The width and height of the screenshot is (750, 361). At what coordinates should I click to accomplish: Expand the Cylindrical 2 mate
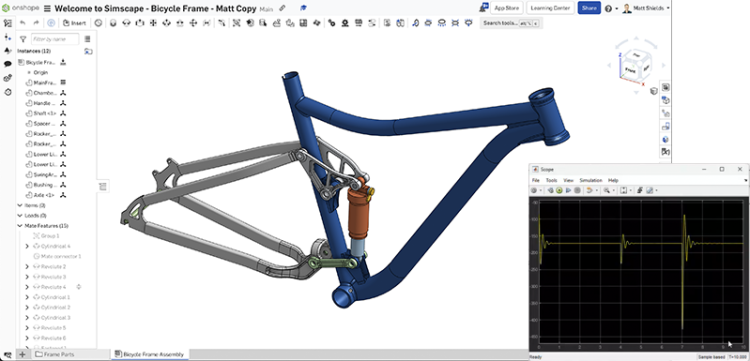[x=27, y=307]
